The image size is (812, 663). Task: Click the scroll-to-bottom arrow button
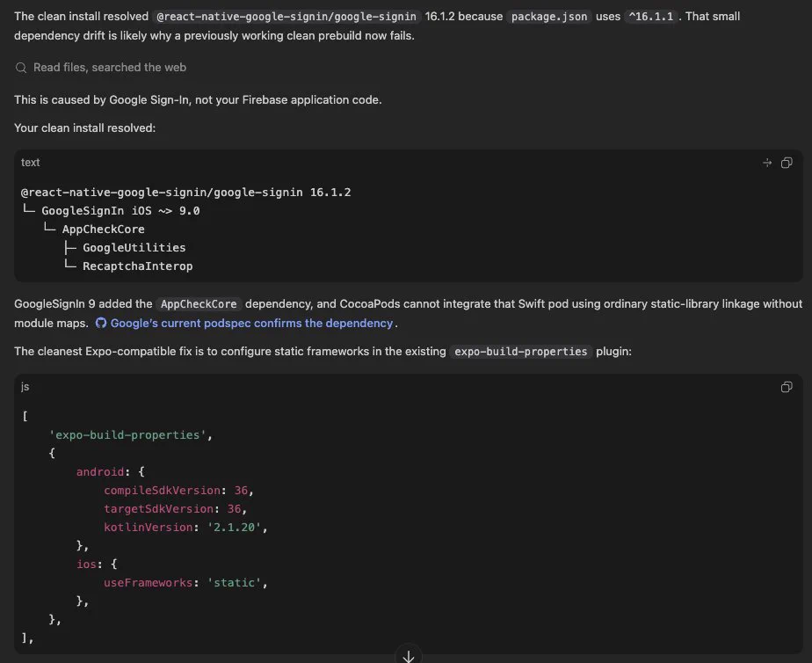point(408,656)
